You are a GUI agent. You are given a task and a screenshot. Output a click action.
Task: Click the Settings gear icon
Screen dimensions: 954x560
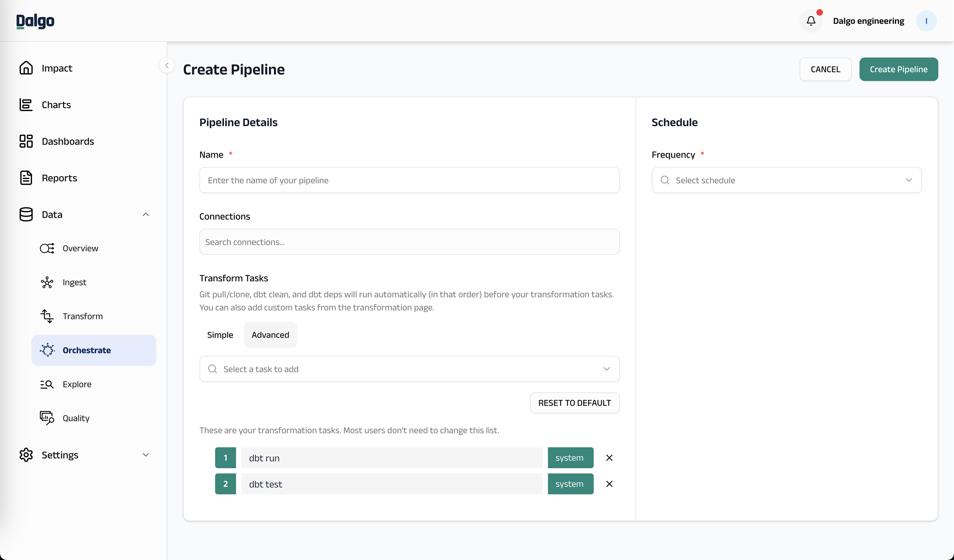(26, 455)
